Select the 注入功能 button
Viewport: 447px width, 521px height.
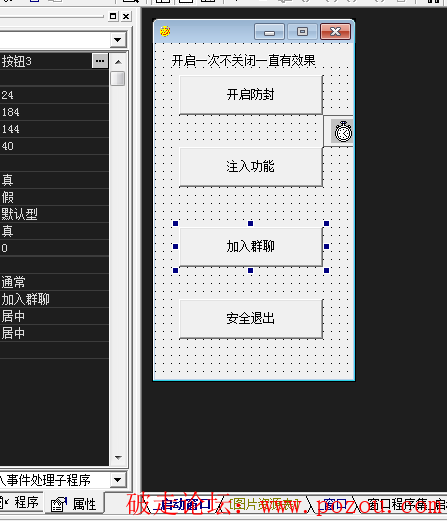tap(251, 167)
